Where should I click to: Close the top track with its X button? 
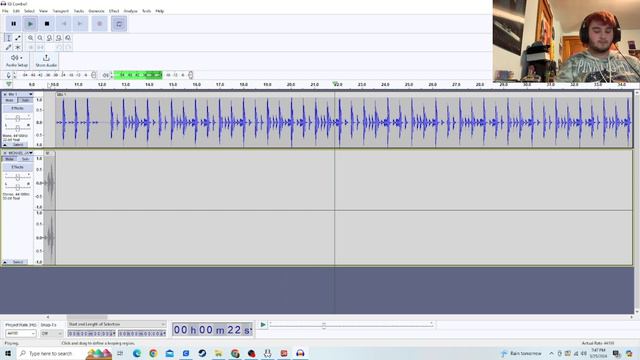tap(5, 94)
